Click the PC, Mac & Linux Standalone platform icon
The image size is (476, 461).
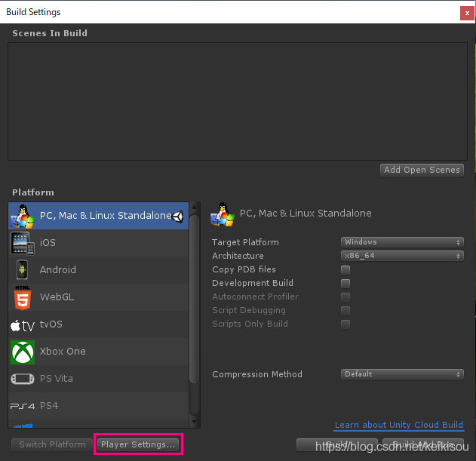click(23, 216)
